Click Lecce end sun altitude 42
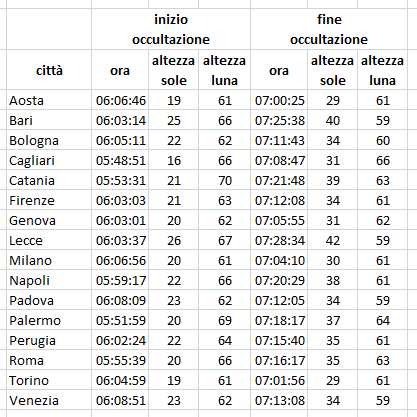Viewport: 417px width, 417px height. coord(332,240)
